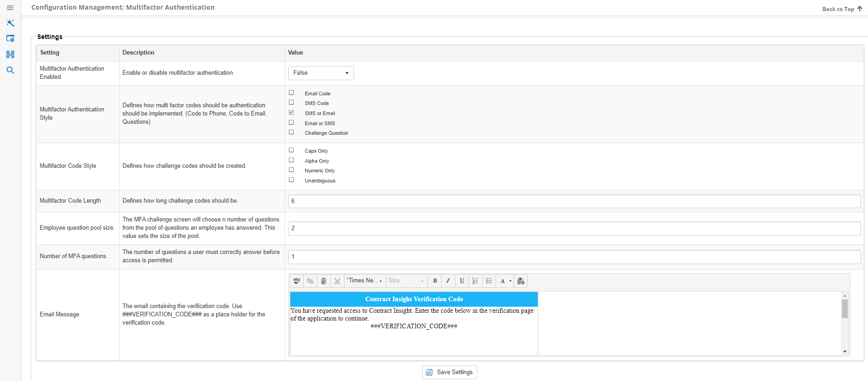Apply the font color A button
This screenshot has width=868, height=381.
(x=502, y=281)
